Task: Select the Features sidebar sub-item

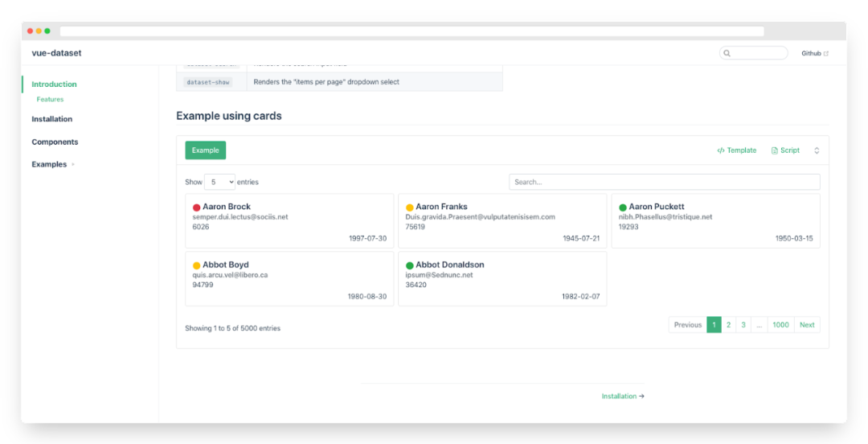Action: (x=50, y=99)
